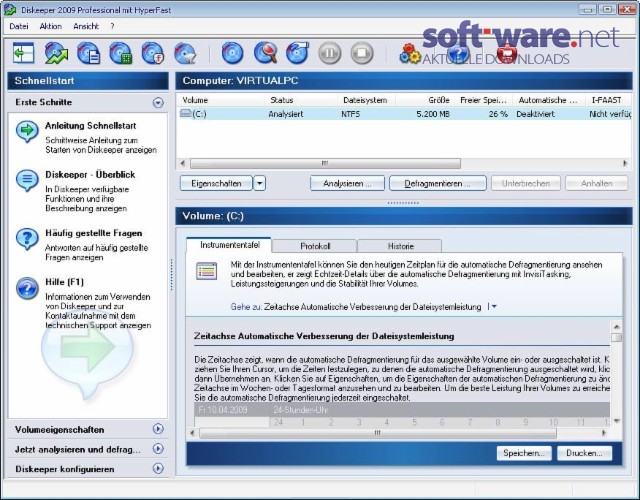Click the Defragmentieren button

(438, 183)
